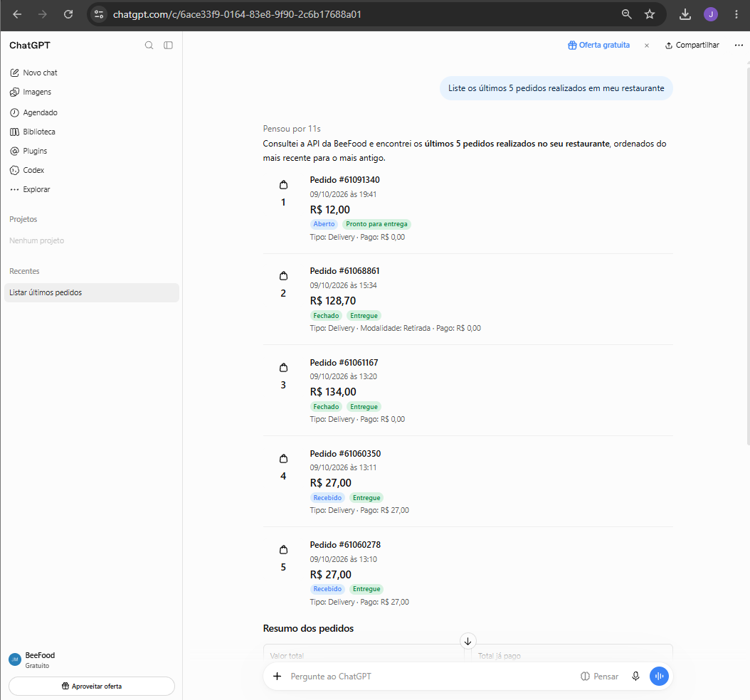Open the browser three-dot menu
This screenshot has width=750, height=700.
(x=736, y=14)
